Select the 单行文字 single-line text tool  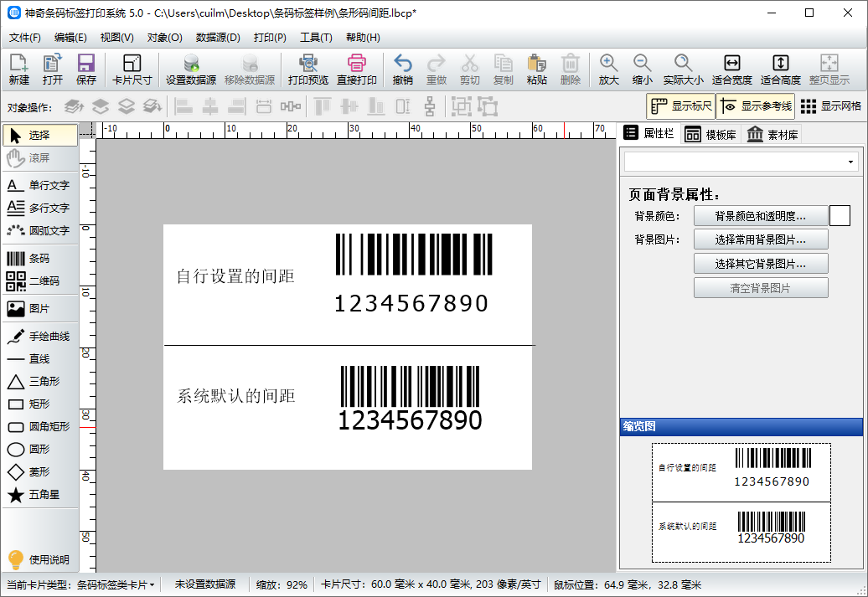click(40, 185)
